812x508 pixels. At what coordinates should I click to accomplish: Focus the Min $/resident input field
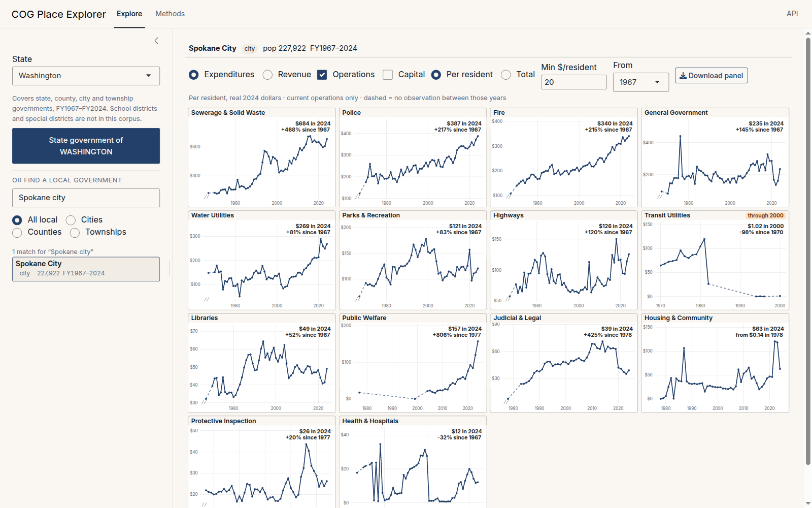(x=573, y=82)
